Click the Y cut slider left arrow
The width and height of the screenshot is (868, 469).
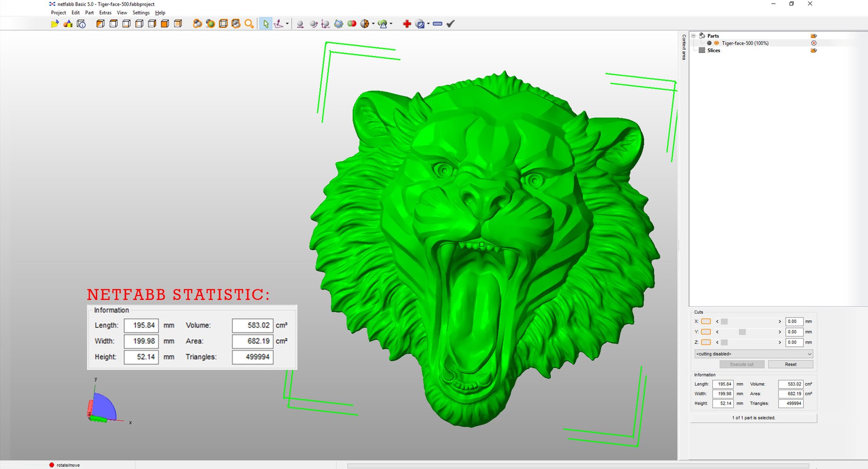coord(717,332)
